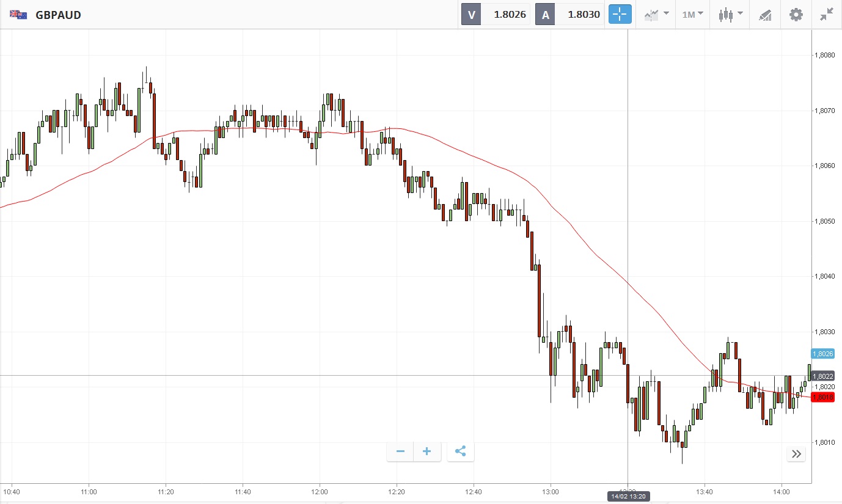Viewport: 842px width, 504px height.
Task: Expand the 1M timeframe selector
Action: coord(692,15)
